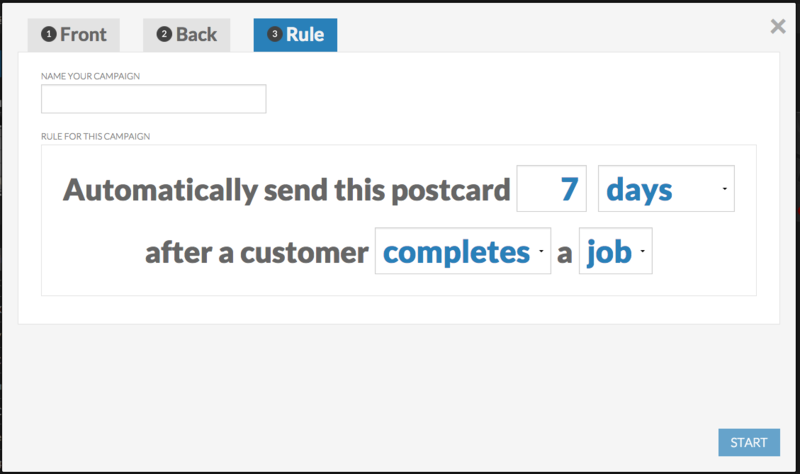Click the arrow next to 'job'
800x474 pixels.
pos(641,253)
